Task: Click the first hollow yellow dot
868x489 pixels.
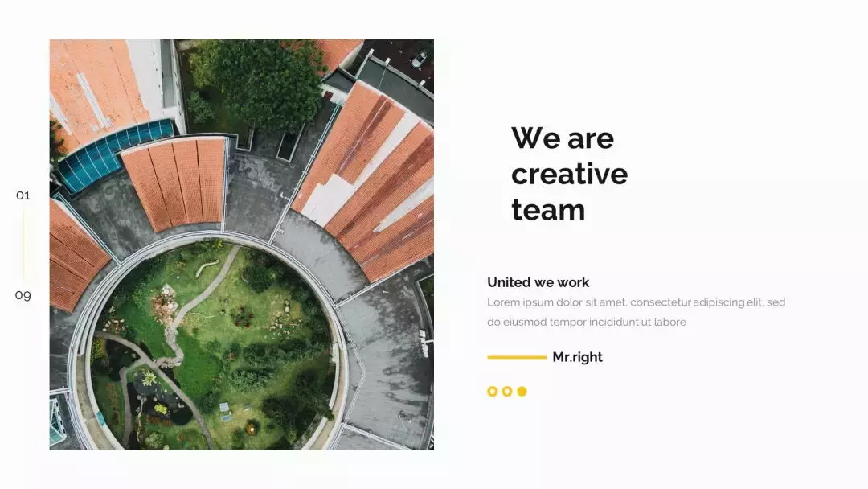Action: click(492, 392)
